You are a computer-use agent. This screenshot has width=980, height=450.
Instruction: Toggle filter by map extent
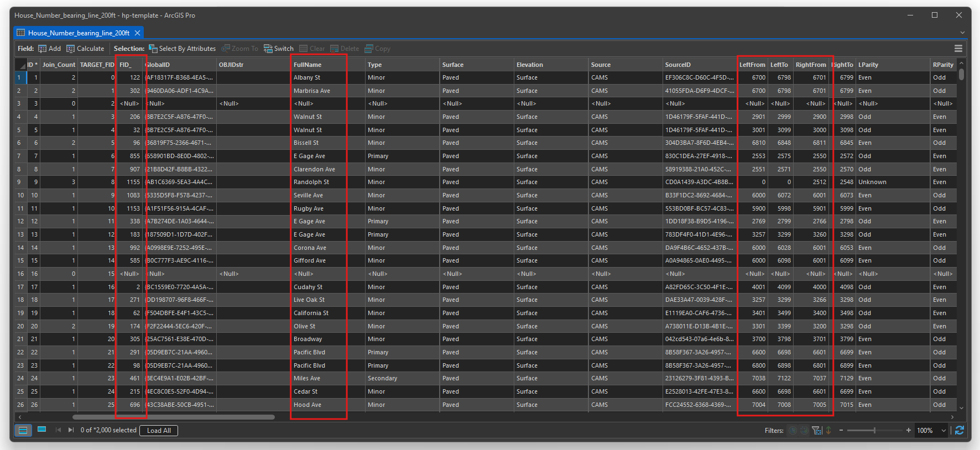(817, 431)
